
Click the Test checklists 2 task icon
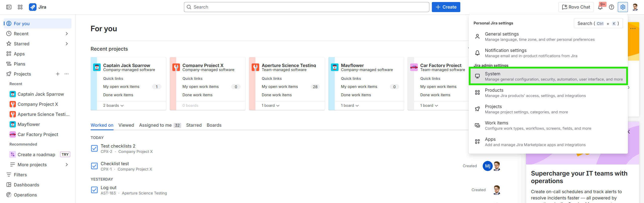point(94,148)
